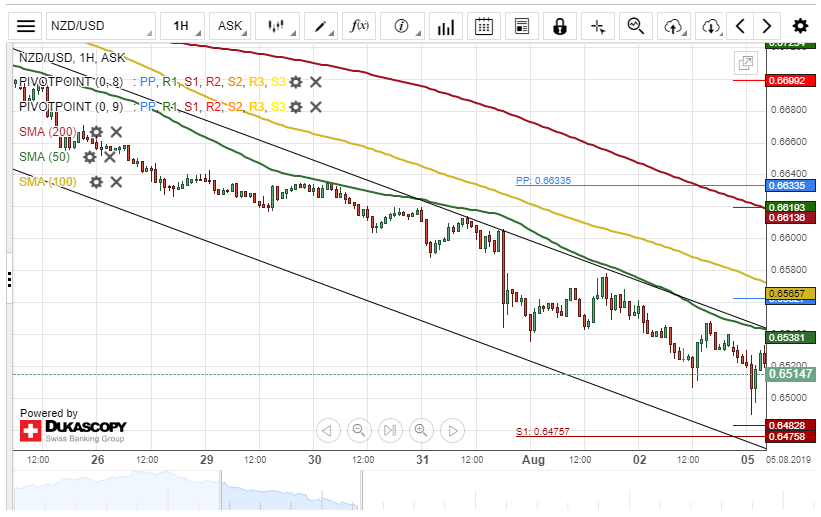Open the info panel icon
This screenshot has width=821, height=517.
[x=402, y=26]
